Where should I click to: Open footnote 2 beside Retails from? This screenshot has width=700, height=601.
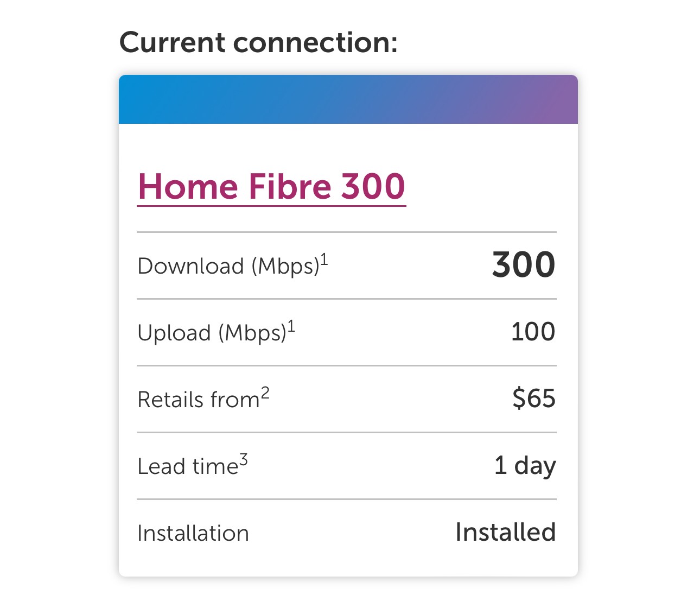[265, 393]
